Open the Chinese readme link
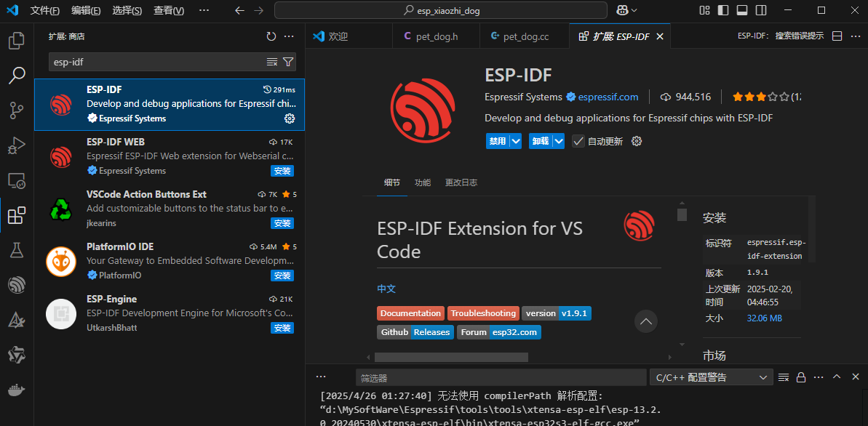The image size is (868, 426). [386, 289]
